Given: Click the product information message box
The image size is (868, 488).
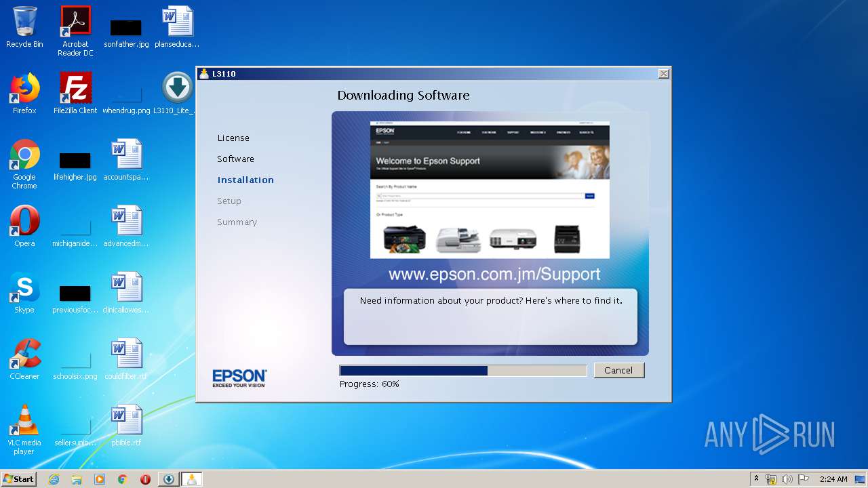Looking at the screenshot, I should point(490,317).
